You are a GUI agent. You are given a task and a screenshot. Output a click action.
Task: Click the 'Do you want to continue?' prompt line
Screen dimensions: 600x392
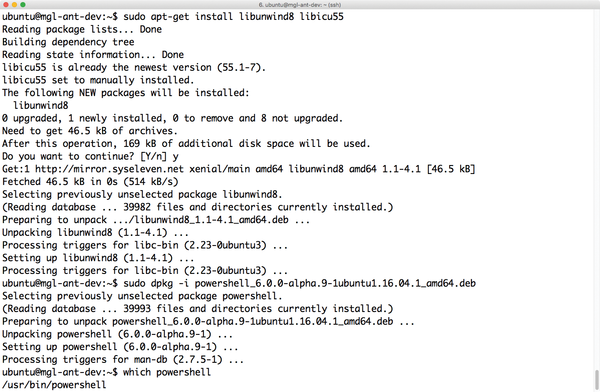pyautogui.click(x=90, y=156)
